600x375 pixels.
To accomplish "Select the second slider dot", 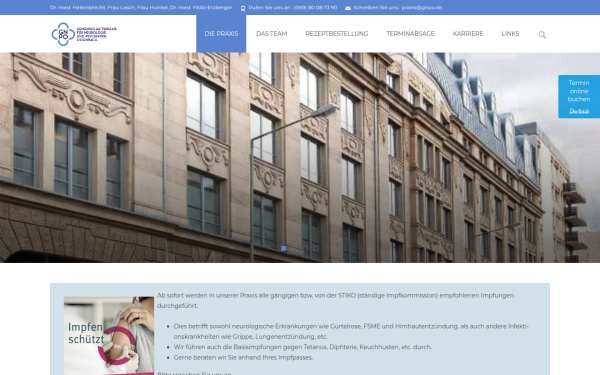I will coord(294,248).
